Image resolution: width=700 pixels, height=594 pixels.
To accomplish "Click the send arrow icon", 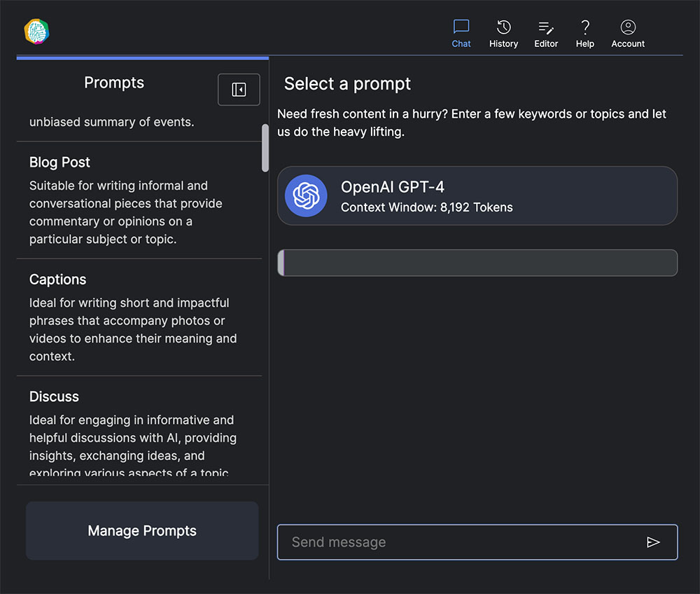I will coord(653,542).
